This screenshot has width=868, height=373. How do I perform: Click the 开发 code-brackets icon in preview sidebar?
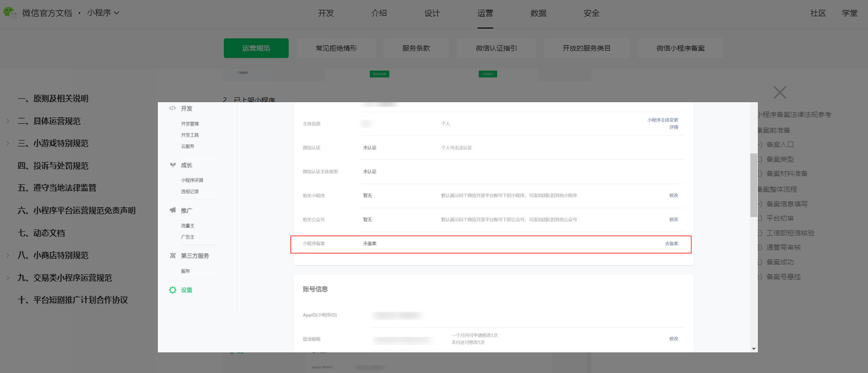pos(173,108)
